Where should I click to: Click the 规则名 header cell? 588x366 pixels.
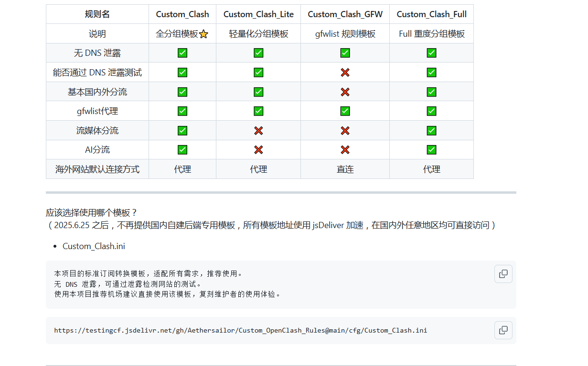[97, 14]
